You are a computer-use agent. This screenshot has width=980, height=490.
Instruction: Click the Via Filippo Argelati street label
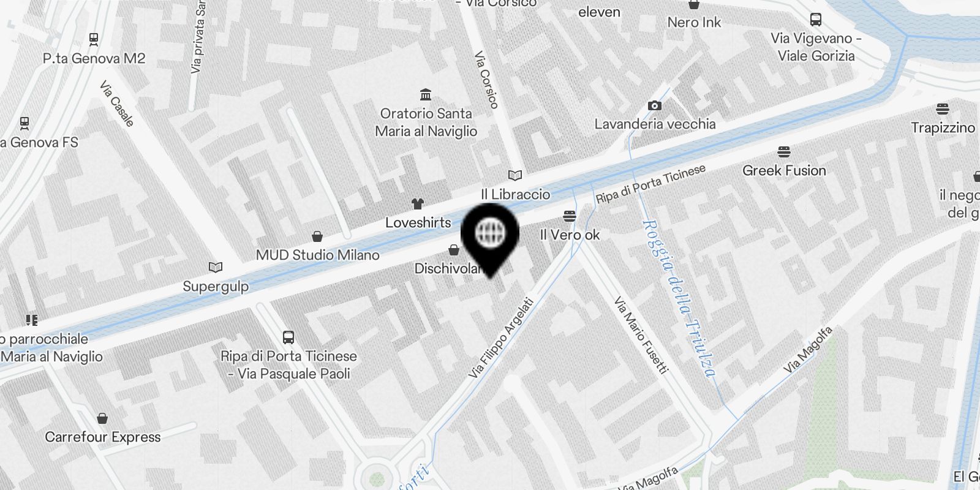502,337
